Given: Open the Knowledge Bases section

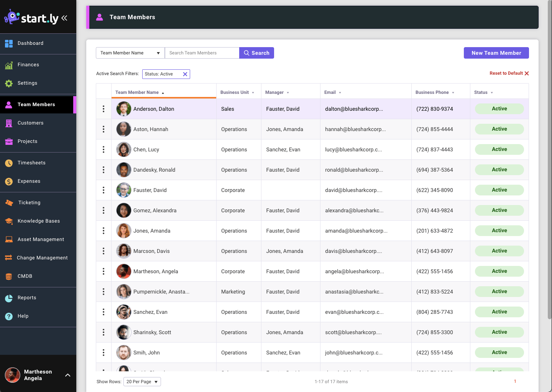Looking at the screenshot, I should [x=38, y=221].
